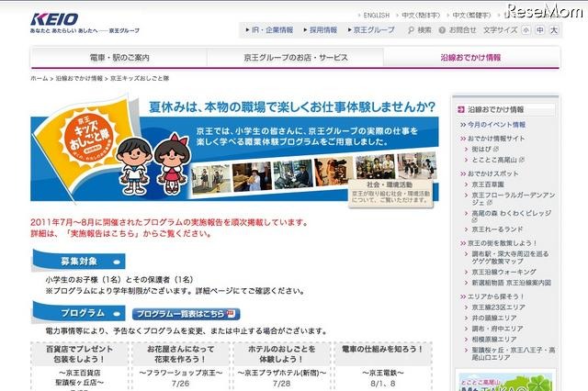Open 京王れーるランド sidebar link

click(x=497, y=229)
